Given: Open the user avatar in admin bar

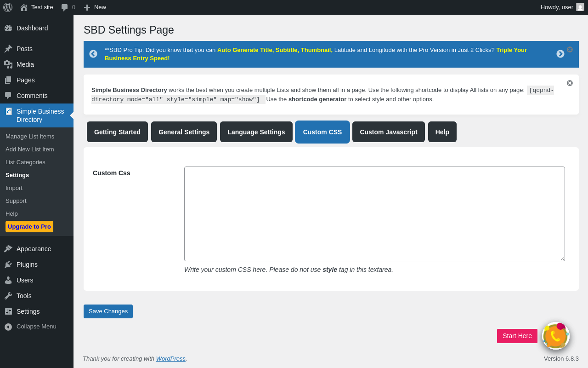Looking at the screenshot, I should click(x=580, y=7).
